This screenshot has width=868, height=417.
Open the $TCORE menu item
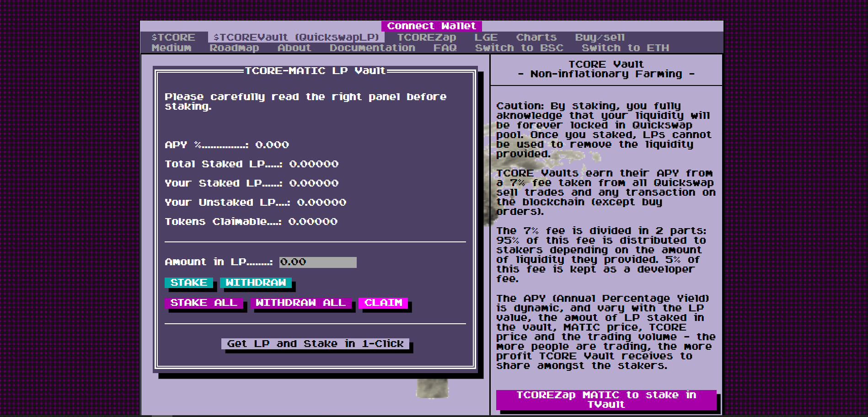coord(173,37)
